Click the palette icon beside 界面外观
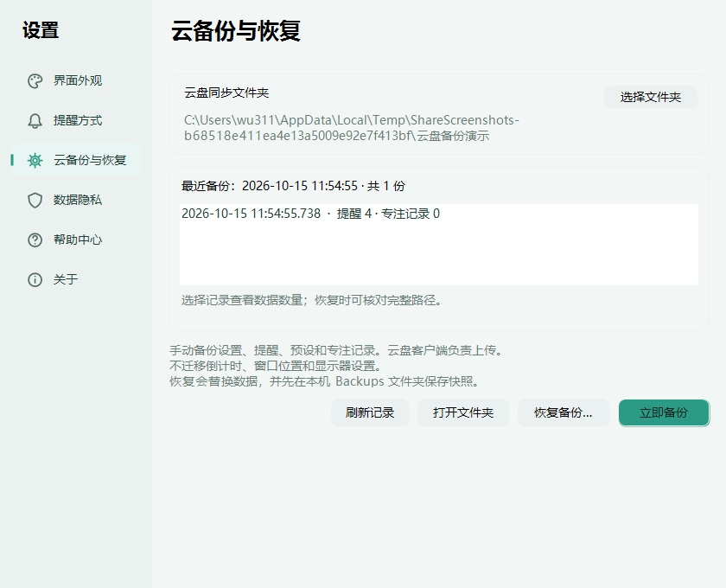 pyautogui.click(x=35, y=81)
